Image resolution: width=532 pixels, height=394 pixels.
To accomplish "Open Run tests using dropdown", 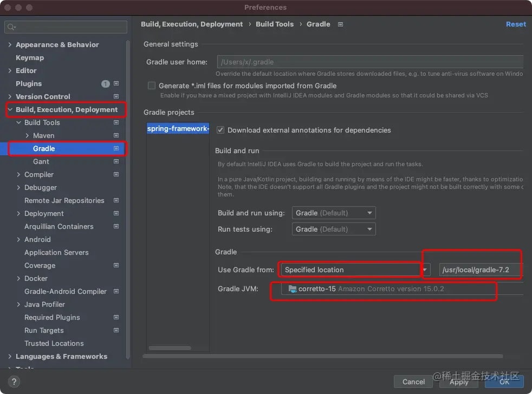I will click(334, 229).
